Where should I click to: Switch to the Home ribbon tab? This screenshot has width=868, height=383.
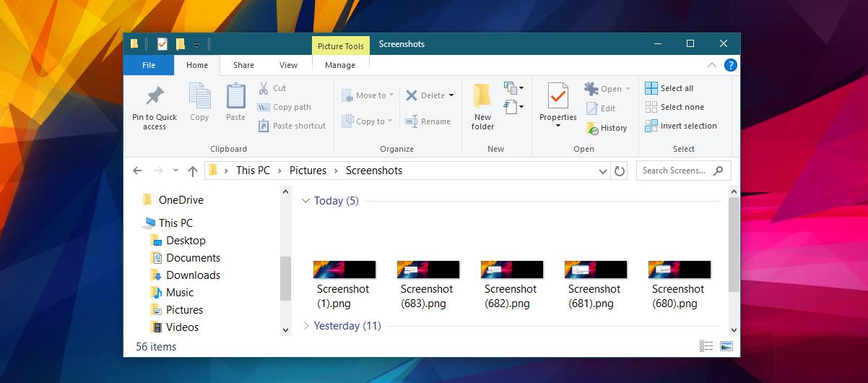(x=197, y=65)
